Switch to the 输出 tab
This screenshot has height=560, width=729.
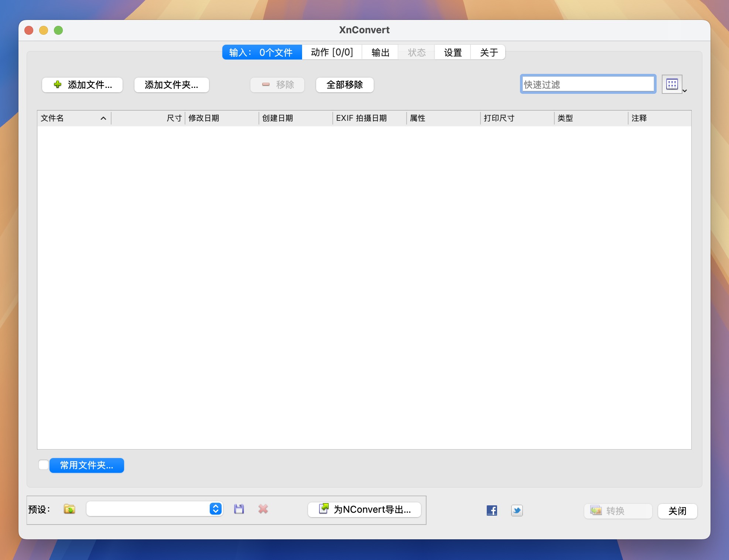tap(381, 52)
